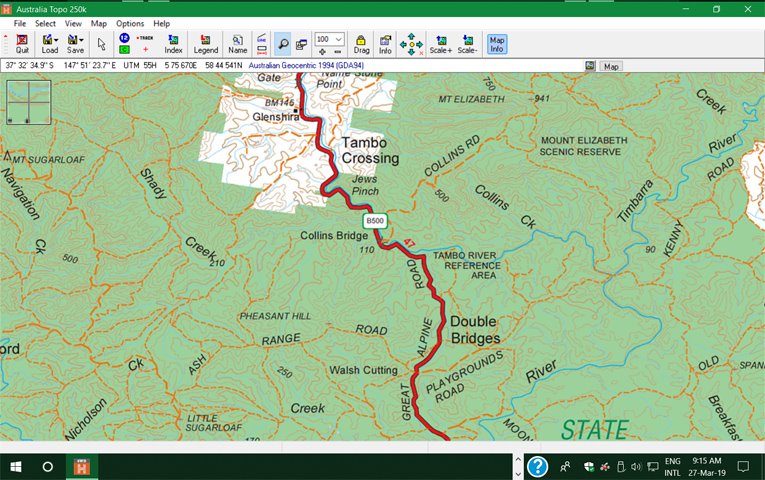
Task: Open the Options menu
Action: tap(130, 23)
